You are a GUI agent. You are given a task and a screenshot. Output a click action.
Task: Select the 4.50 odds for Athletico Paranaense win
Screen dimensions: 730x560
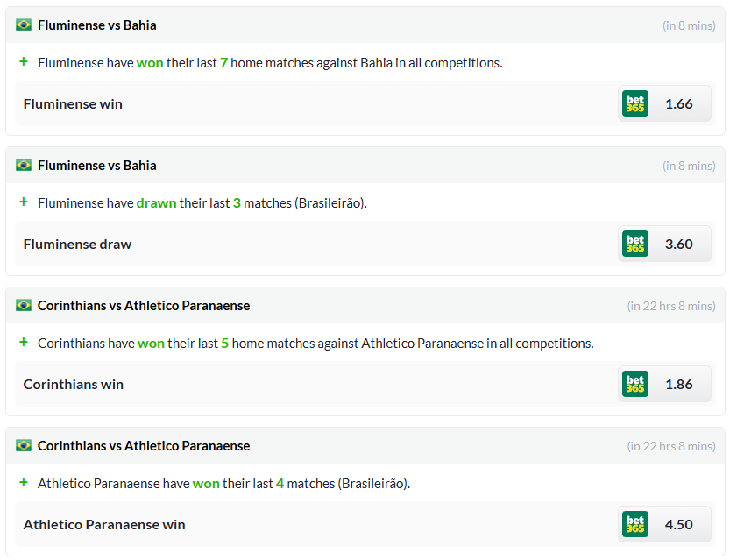tap(679, 524)
